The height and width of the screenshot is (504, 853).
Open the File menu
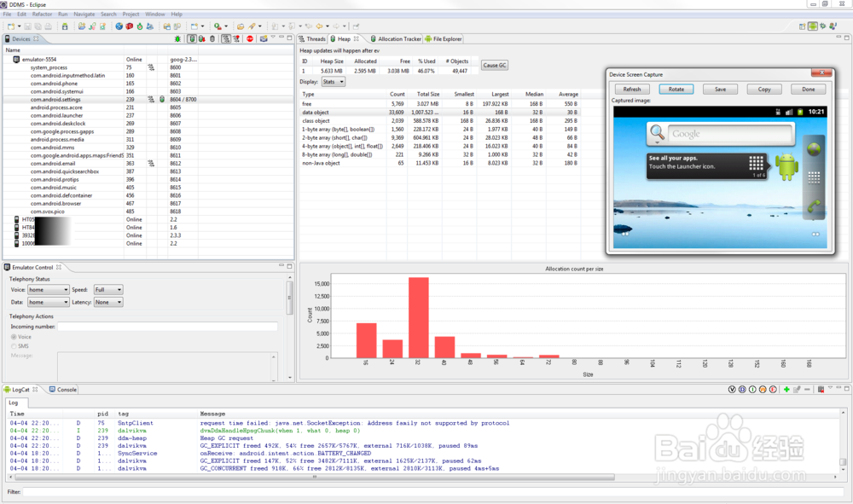[x=7, y=14]
